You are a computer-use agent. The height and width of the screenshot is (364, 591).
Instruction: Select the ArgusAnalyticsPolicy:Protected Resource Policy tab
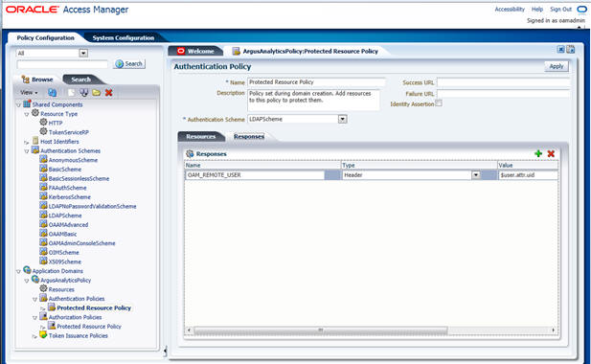[306, 51]
